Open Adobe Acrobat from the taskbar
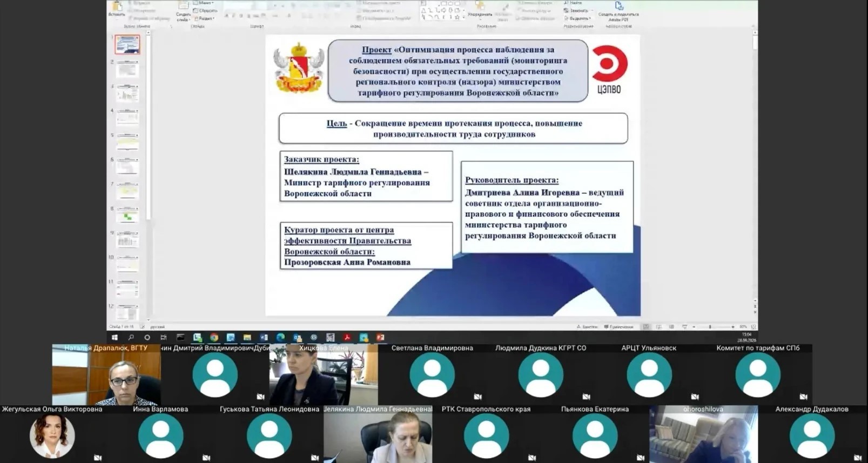The height and width of the screenshot is (463, 868). coord(347,338)
